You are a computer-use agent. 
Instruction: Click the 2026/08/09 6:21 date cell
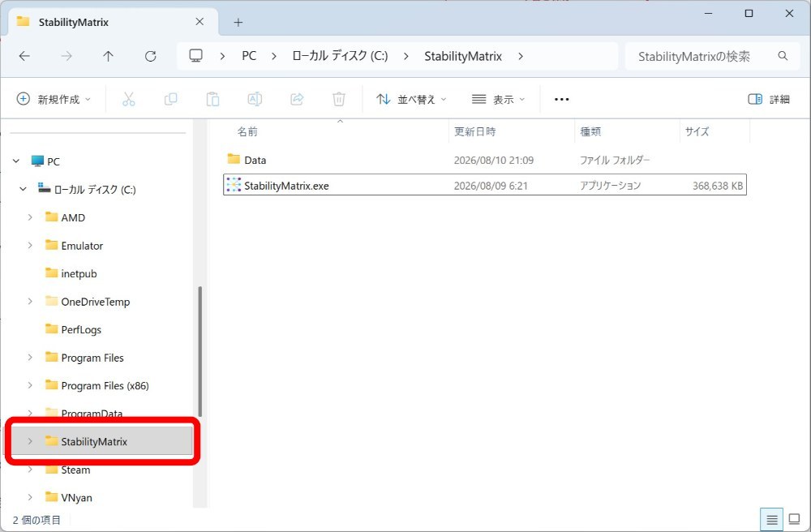[491, 186]
